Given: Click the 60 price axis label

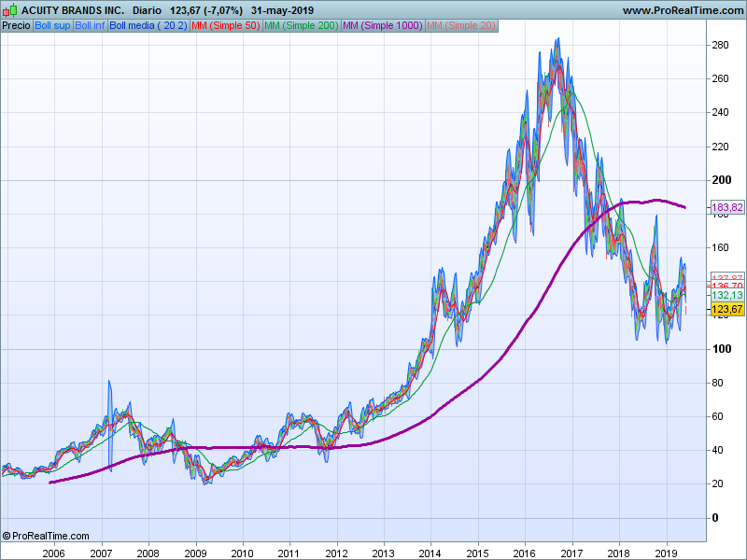Looking at the screenshot, I should tap(717, 416).
